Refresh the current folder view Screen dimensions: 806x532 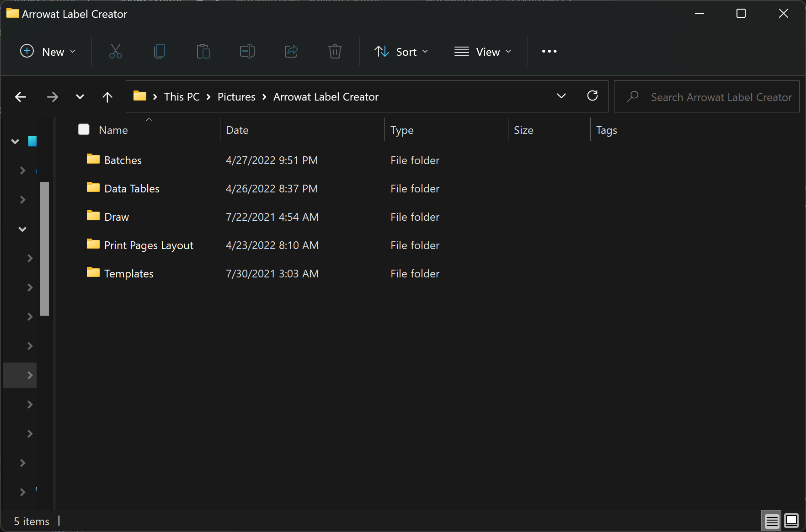click(x=592, y=96)
